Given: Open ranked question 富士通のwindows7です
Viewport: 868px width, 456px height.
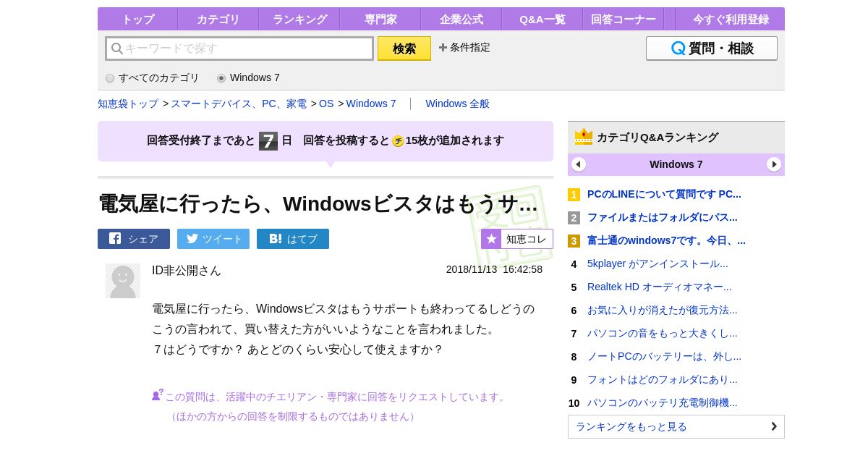Looking at the screenshot, I should click(x=666, y=240).
